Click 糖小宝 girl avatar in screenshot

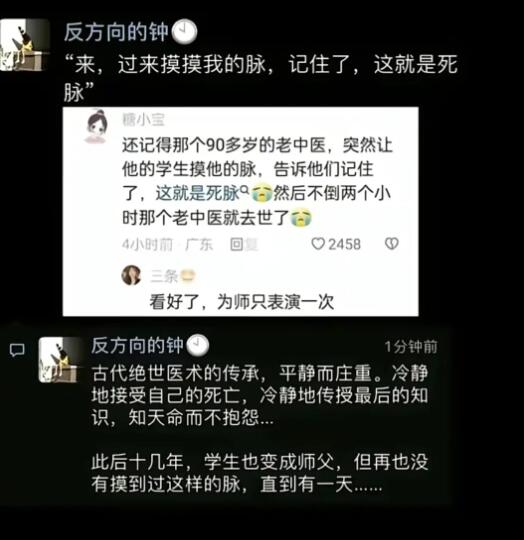pyautogui.click(x=97, y=126)
